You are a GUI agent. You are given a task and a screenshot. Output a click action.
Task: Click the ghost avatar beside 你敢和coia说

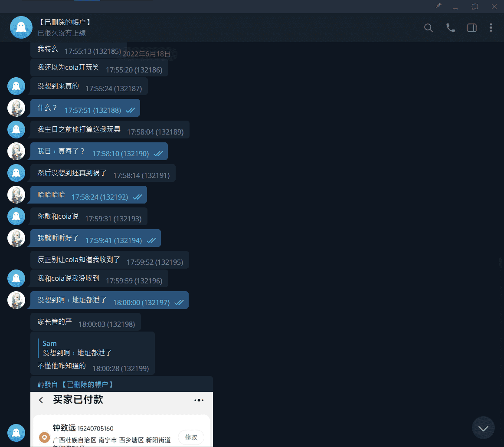click(x=16, y=217)
